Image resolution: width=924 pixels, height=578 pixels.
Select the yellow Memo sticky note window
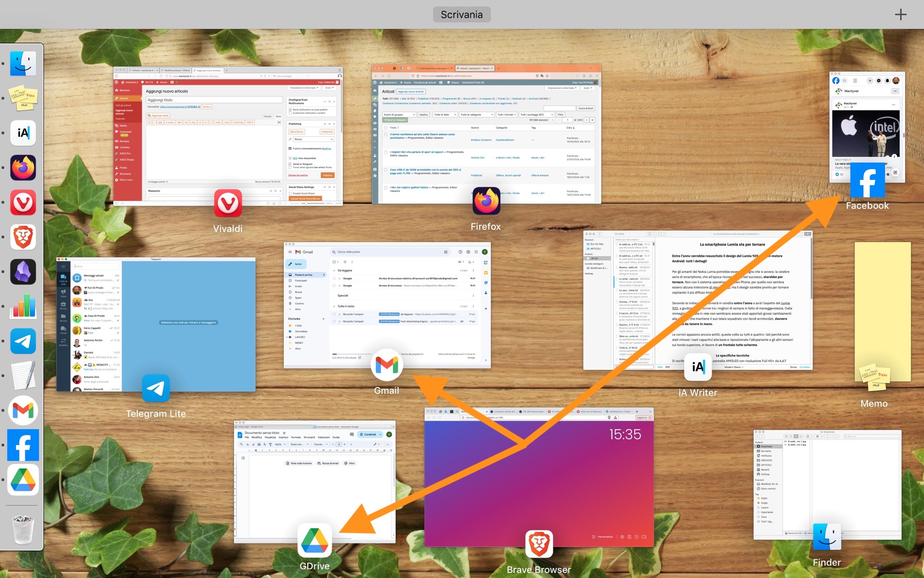pyautogui.click(x=882, y=311)
